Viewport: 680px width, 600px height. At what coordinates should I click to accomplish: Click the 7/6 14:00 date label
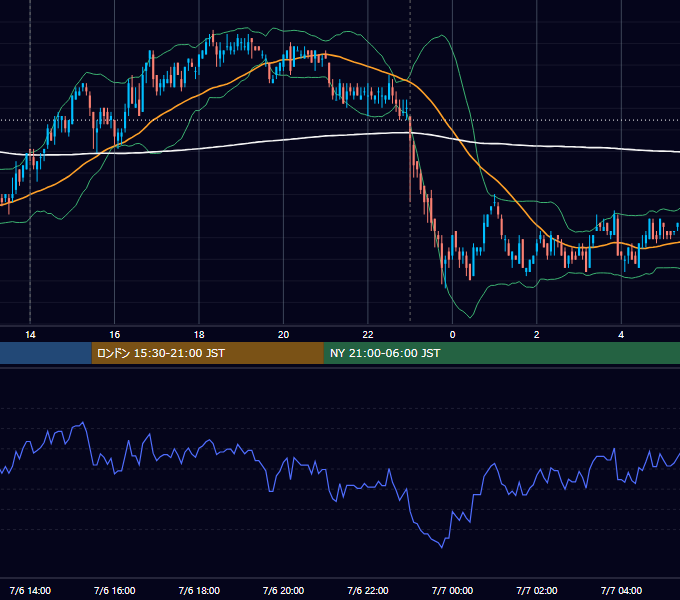click(30, 590)
